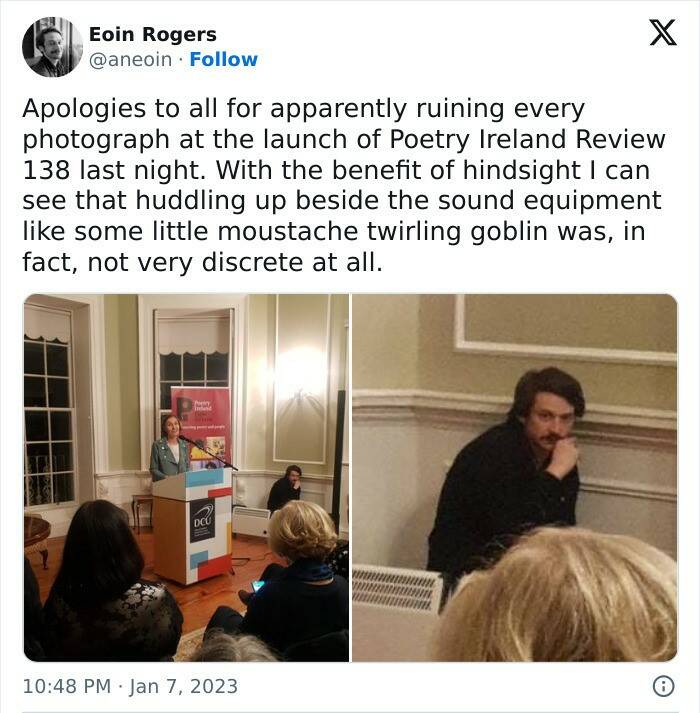Open the @aneoin handle link
This screenshot has height=713, width=700.
point(132,59)
